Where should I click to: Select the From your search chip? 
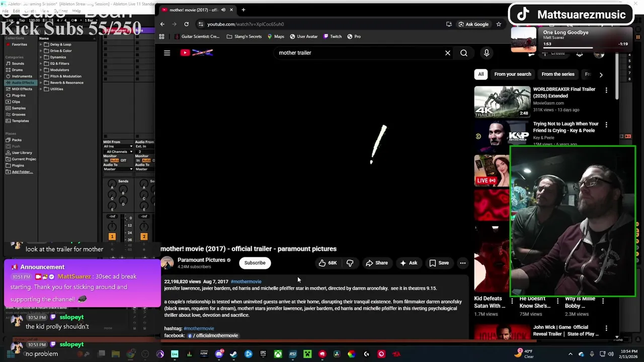[513, 74]
